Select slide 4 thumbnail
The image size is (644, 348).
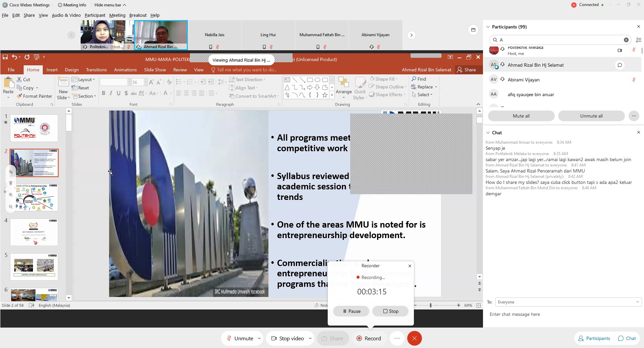click(34, 232)
